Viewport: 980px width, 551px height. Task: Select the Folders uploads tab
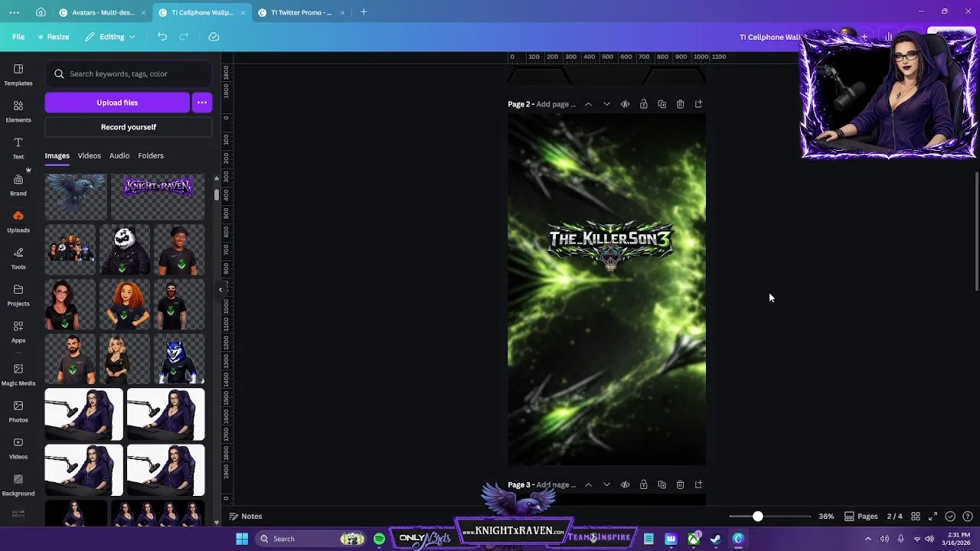pos(151,155)
